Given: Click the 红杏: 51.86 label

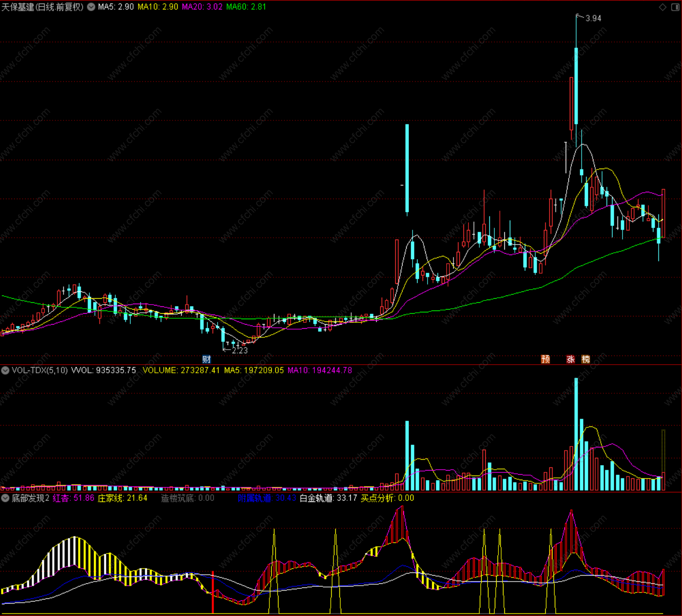Looking at the screenshot, I should point(74,498).
